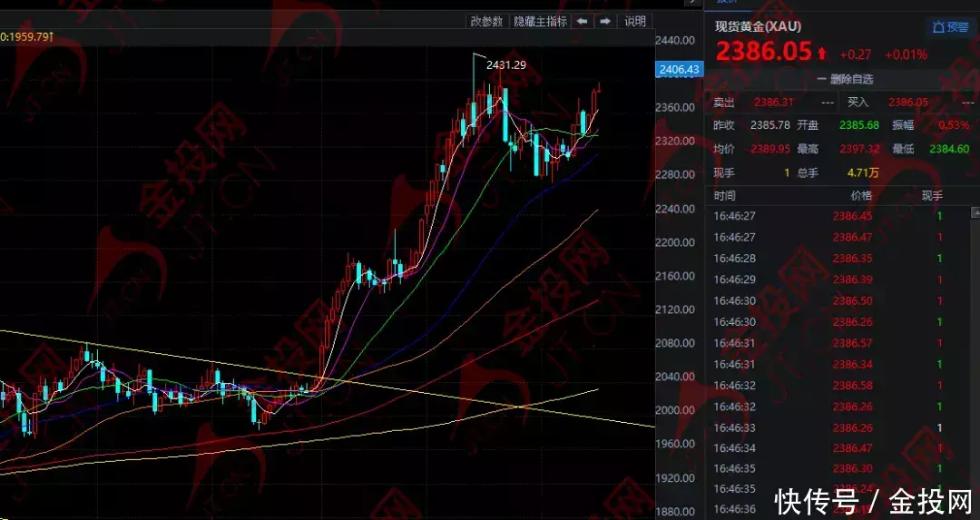This screenshot has width=980, height=520.
Task: Click the 现手 column header
Action: [932, 195]
